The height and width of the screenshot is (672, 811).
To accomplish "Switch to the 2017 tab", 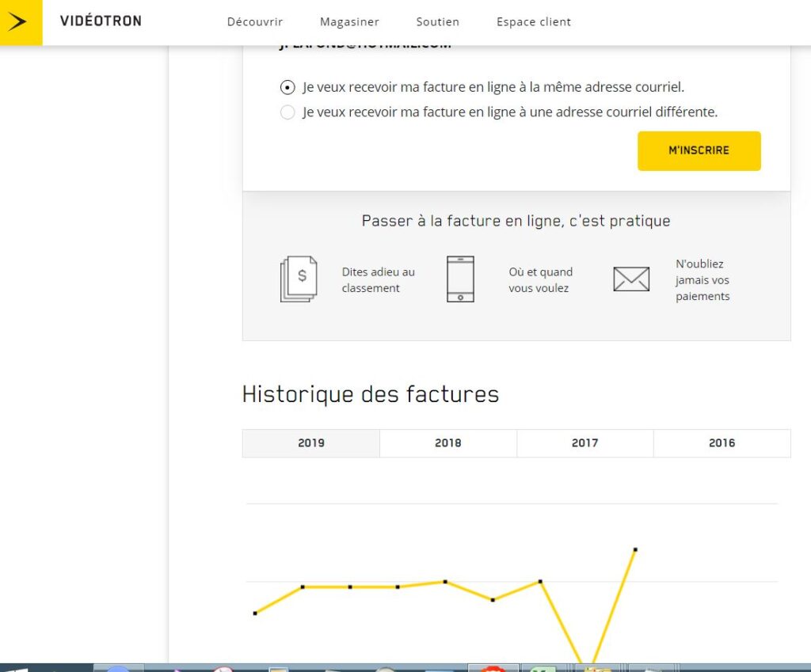I will (585, 443).
